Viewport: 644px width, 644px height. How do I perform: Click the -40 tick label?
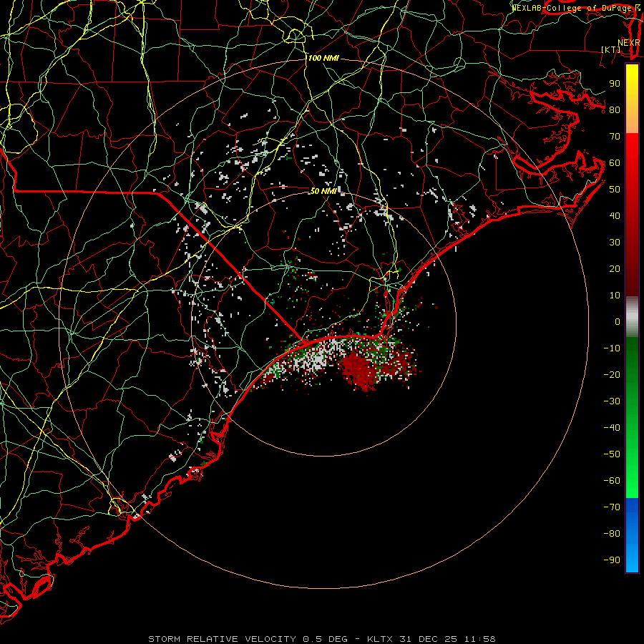pyautogui.click(x=612, y=428)
